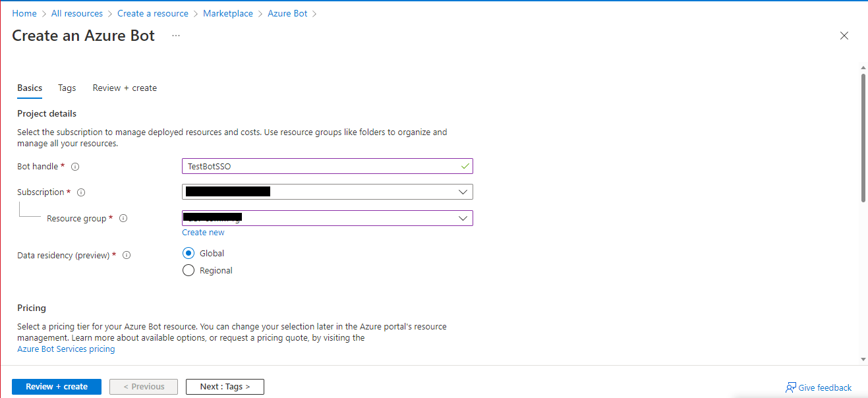Screen dimensions: 868x398
Task: Switch to the Tags tab
Action: [67, 88]
